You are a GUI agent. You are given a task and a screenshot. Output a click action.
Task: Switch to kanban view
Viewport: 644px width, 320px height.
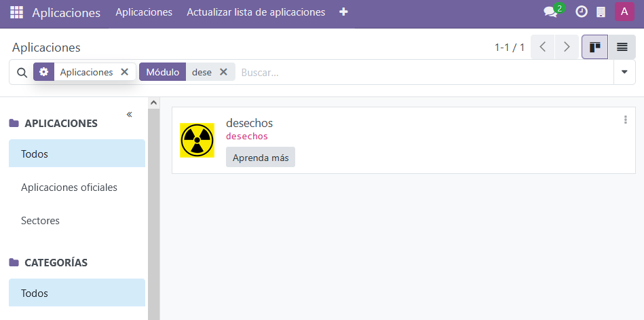pyautogui.click(x=594, y=47)
